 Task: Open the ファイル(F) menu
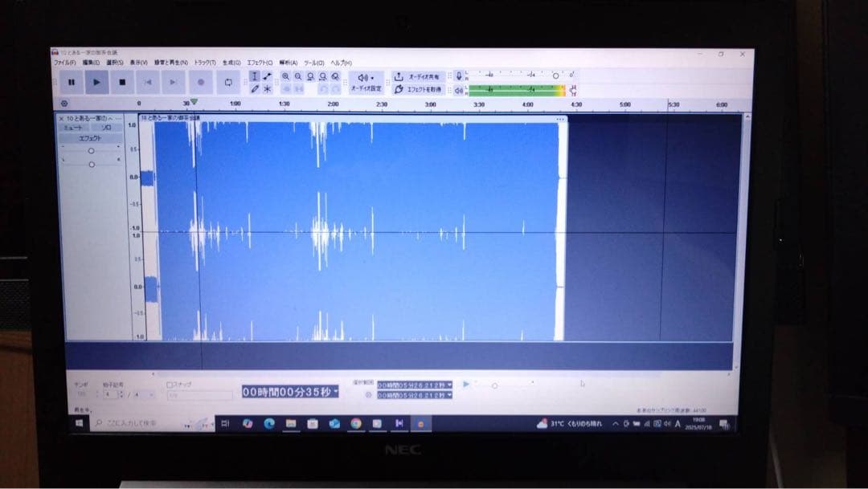point(64,63)
